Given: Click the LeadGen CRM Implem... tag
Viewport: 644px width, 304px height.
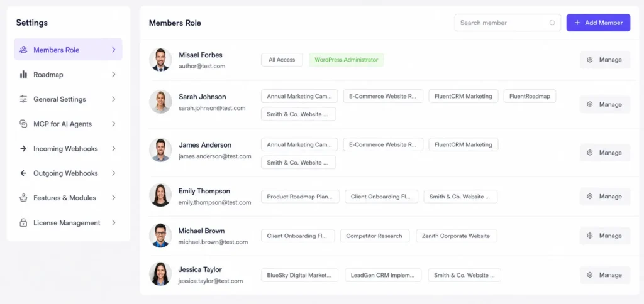Looking at the screenshot, I should (x=383, y=275).
